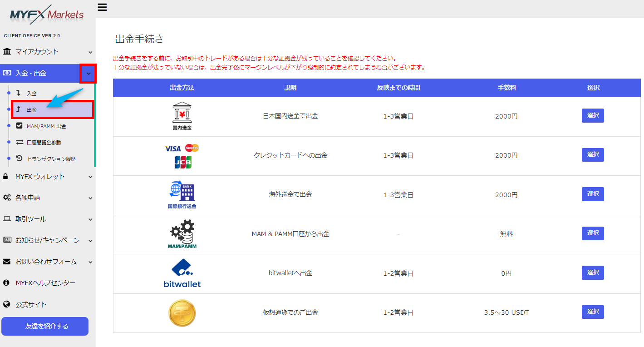Select 選択 for 仮想通貨でのご出金
Viewport: 644px width, 347px height.
593,312
